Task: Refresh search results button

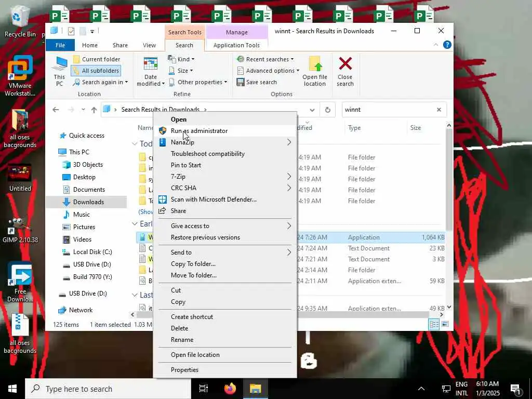Action: (x=327, y=110)
